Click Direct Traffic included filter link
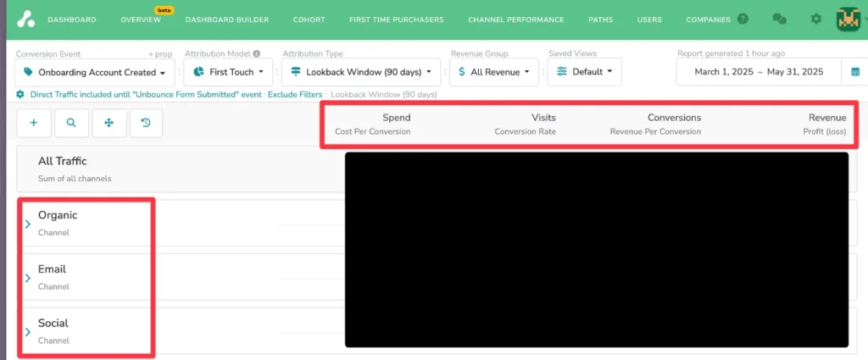 146,95
